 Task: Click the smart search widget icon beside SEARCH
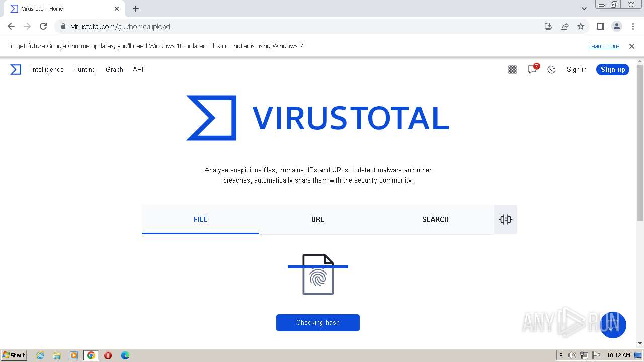(506, 219)
